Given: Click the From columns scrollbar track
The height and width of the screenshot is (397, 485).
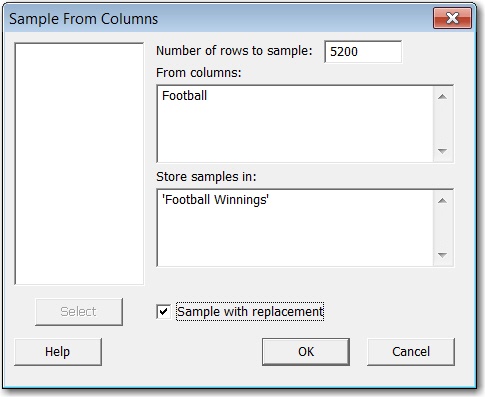Looking at the screenshot, I should click(442, 124).
